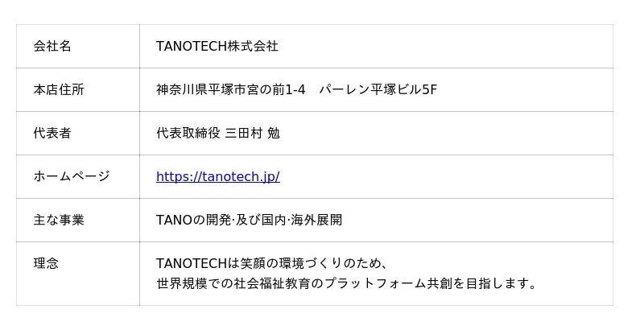Click the 神奈川県平塚市宮の前1-4 address text
This screenshot has height=330, width=644.
pyautogui.click(x=230, y=90)
